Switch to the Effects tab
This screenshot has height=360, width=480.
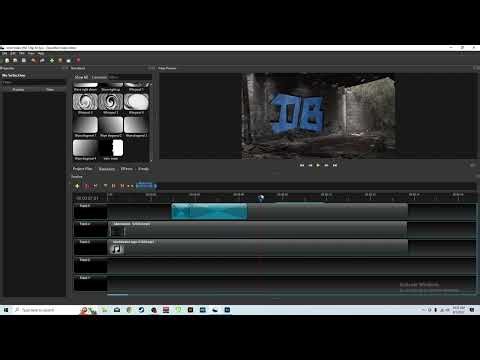tap(127, 169)
